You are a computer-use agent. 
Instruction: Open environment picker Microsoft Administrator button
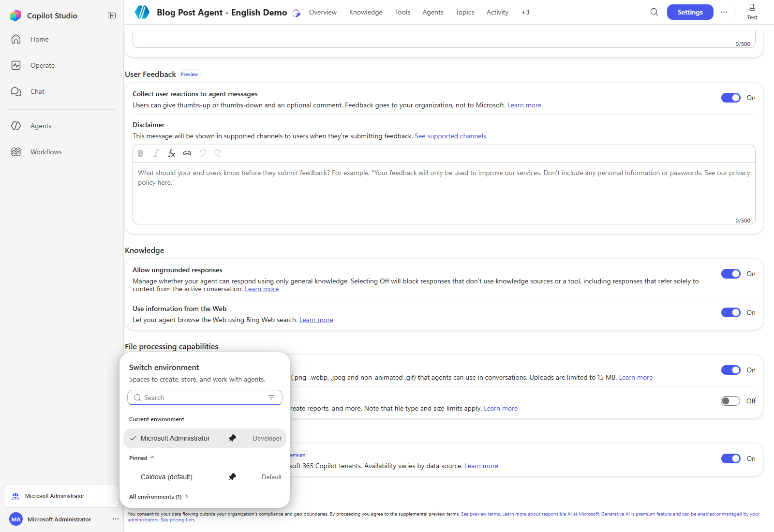(x=61, y=496)
